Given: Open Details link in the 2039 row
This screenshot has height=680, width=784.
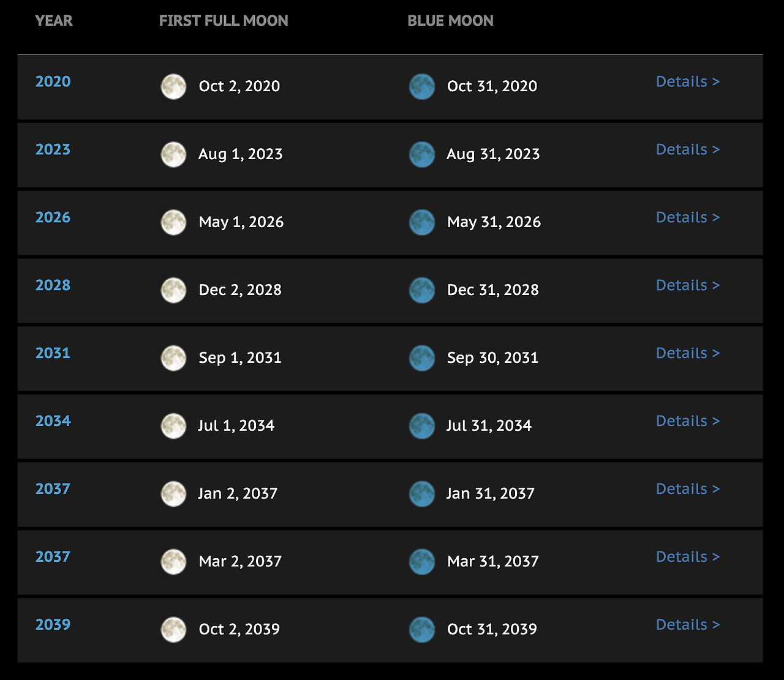Looking at the screenshot, I should click(687, 625).
